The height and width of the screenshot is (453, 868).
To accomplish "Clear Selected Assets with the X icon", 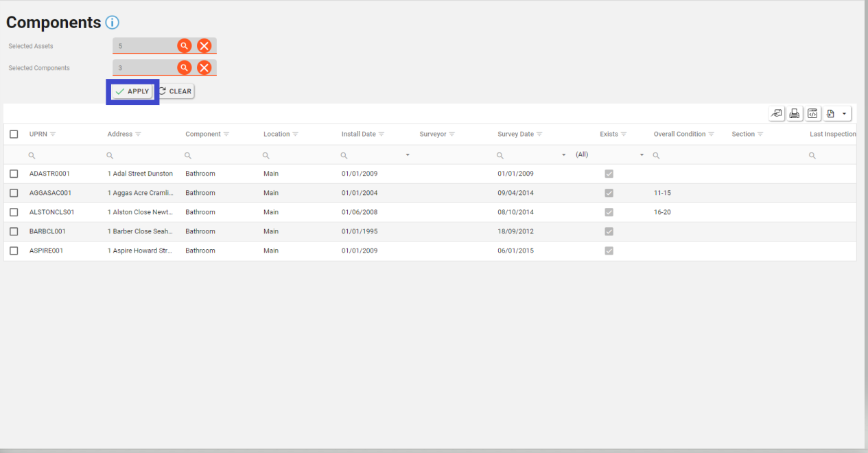I will tap(204, 46).
